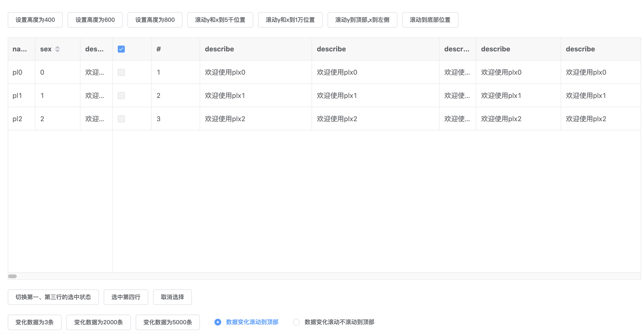Click the 选中第四行 button

(126, 297)
